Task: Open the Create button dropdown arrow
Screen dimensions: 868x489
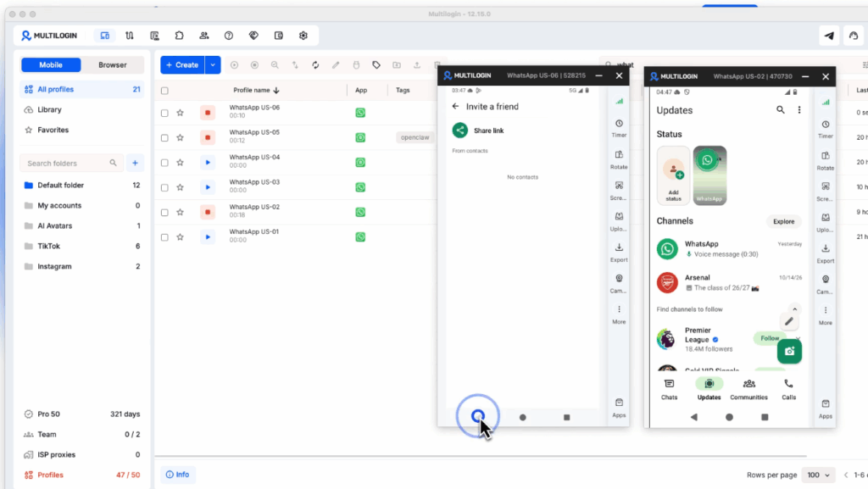Action: (213, 64)
